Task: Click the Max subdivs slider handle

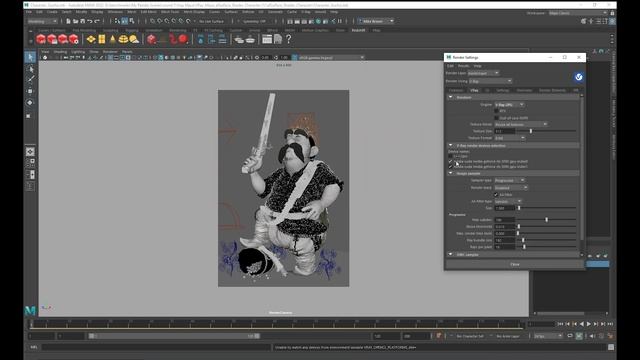Action: click(547, 220)
